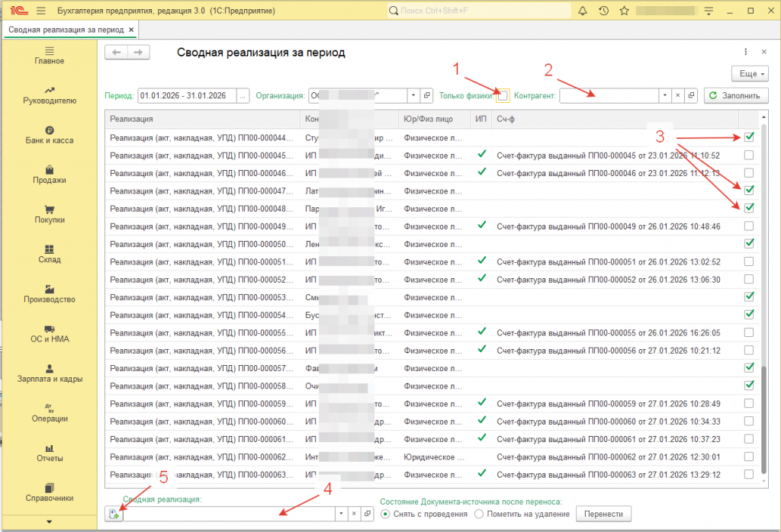
Task: Uncheck row ПП00-000047 checkbox
Action: (749, 191)
